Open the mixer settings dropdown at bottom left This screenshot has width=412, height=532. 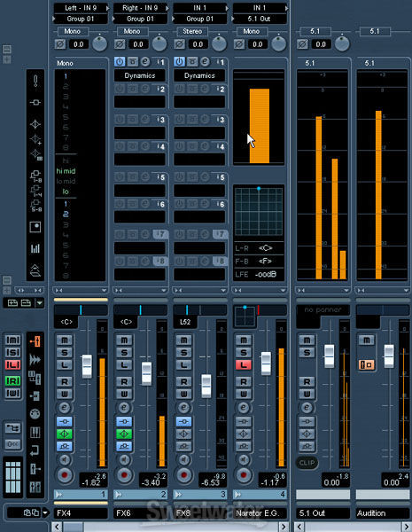click(x=45, y=512)
